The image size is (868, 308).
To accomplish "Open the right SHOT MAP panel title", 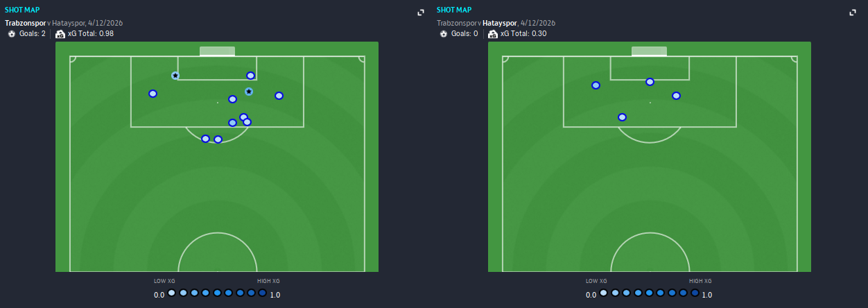I will 453,10.
